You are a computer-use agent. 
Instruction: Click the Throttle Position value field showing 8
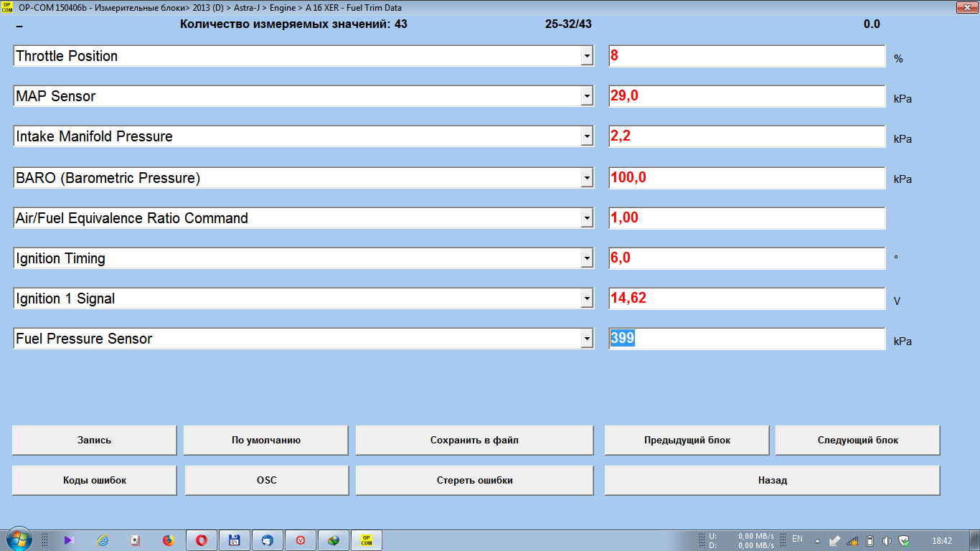tap(748, 56)
